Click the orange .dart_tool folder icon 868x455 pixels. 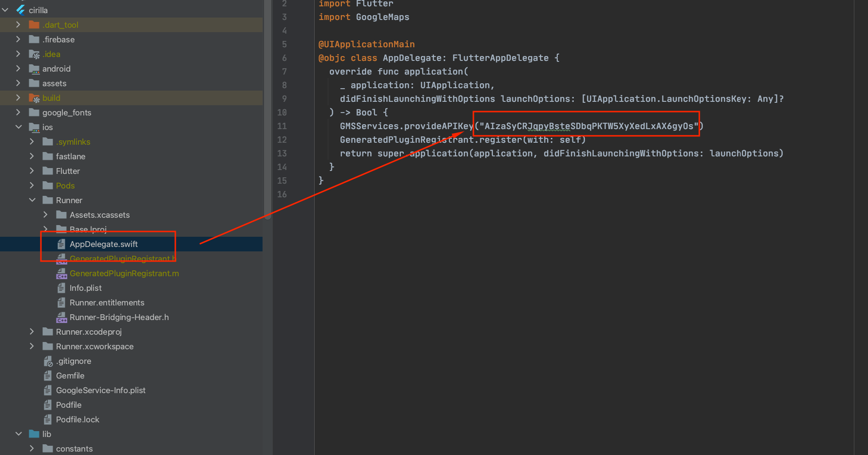[34, 25]
